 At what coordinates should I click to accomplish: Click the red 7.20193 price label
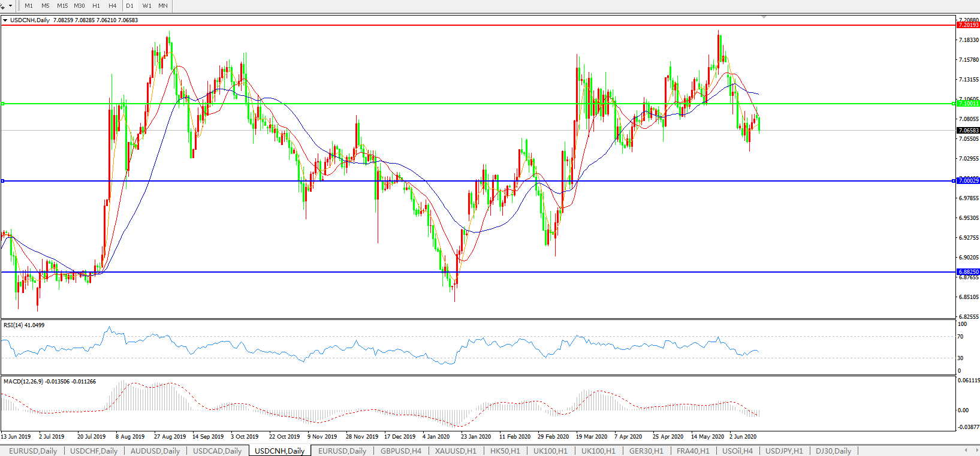coord(968,25)
